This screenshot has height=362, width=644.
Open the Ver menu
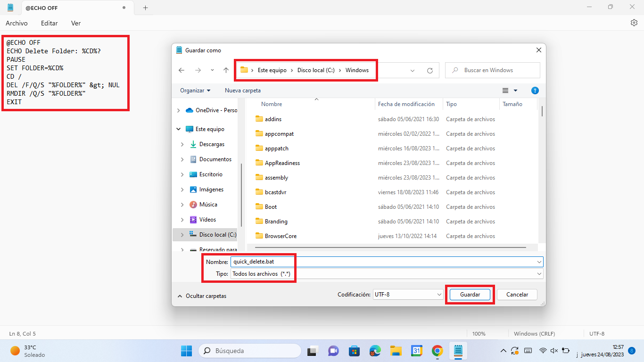76,23
